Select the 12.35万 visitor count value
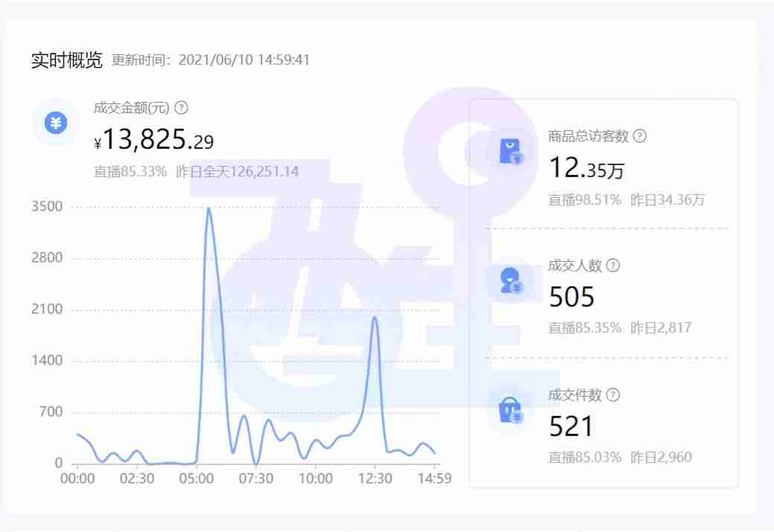 point(586,168)
